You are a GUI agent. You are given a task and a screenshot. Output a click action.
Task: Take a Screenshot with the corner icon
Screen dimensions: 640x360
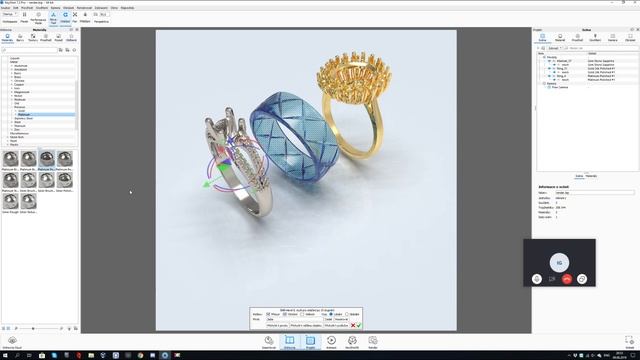pyautogui.click(x=629, y=342)
